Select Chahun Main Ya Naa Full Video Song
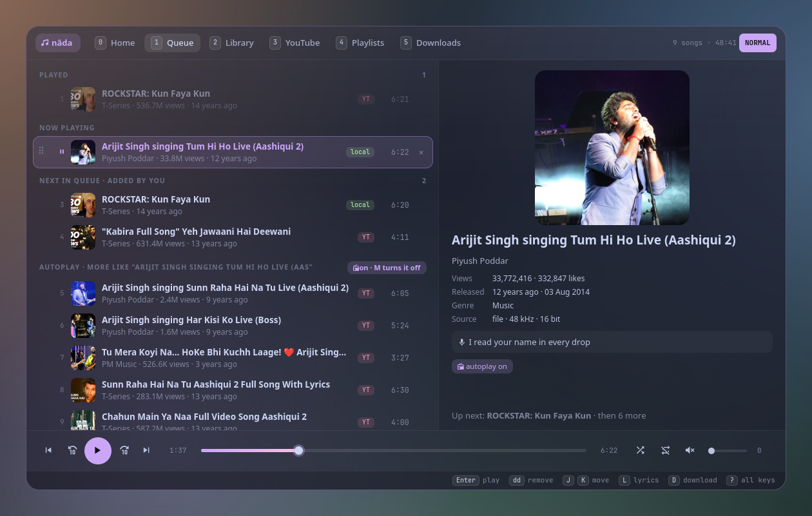Viewport: 812px width, 516px height. pos(233,419)
